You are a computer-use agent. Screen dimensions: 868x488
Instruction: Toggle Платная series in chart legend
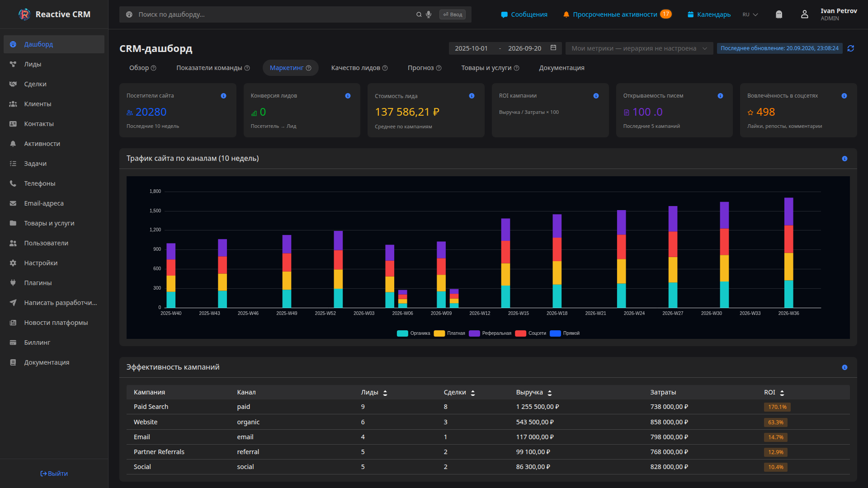tap(449, 333)
